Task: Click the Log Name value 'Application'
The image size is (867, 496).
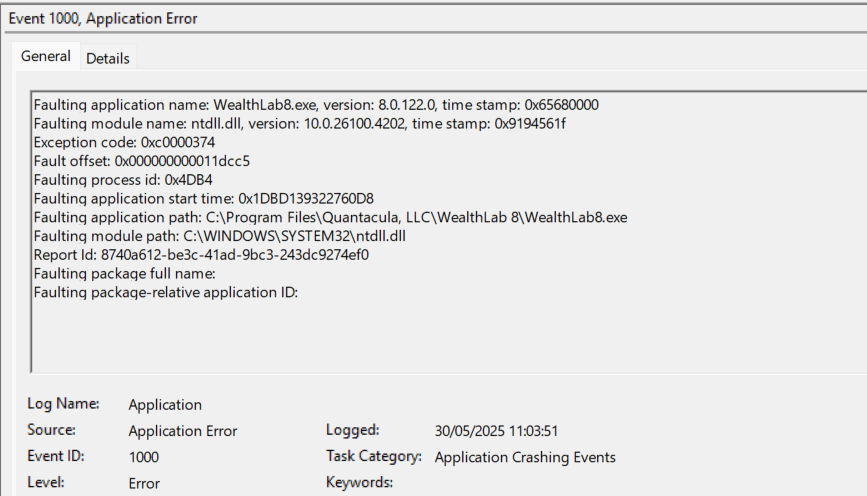Action: pos(165,405)
